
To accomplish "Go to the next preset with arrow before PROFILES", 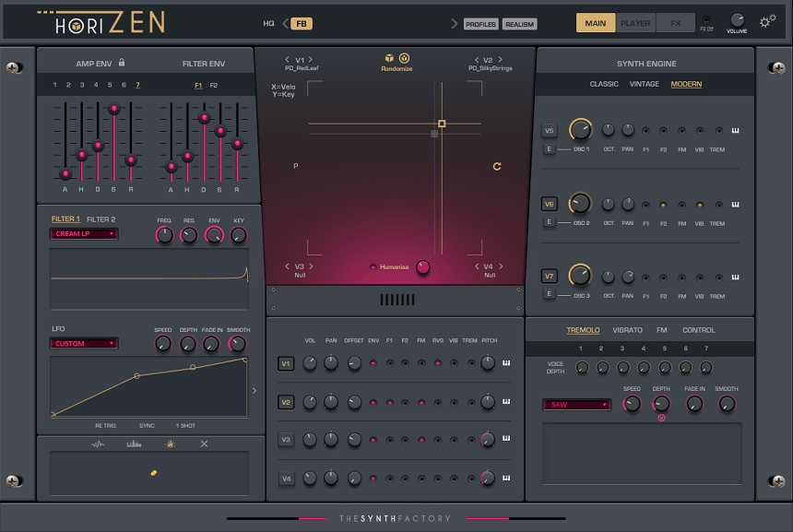I will tap(455, 24).
